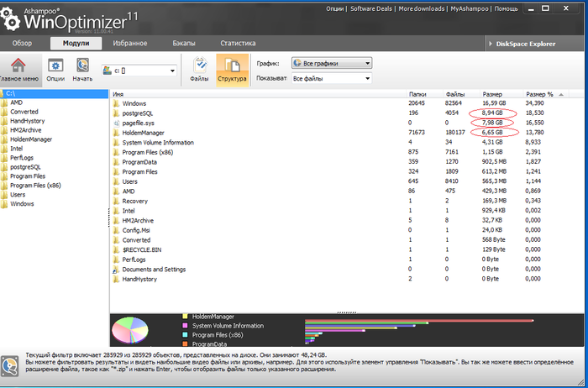
Task: Switch to the Статистика tab
Action: pos(238,43)
